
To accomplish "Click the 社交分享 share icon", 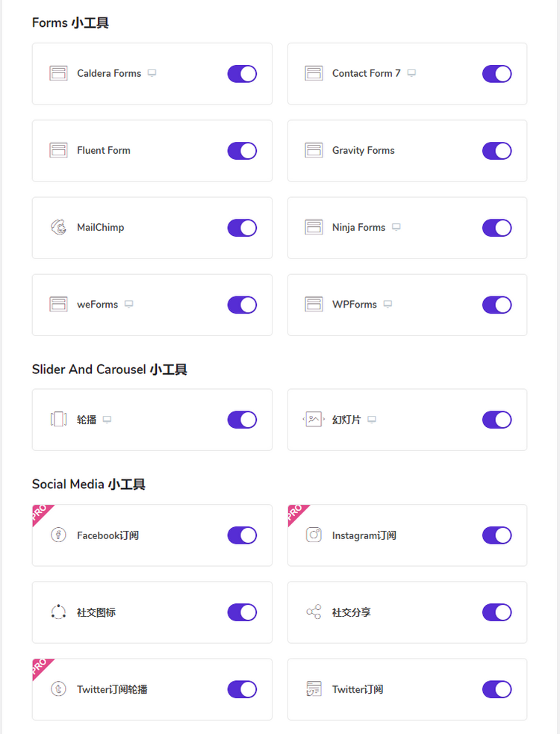I will (x=314, y=612).
